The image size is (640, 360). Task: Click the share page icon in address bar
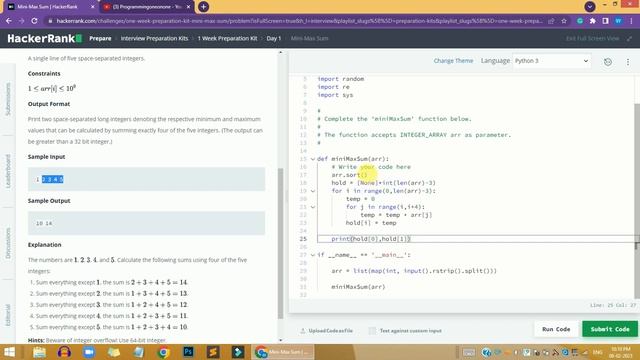(551, 21)
